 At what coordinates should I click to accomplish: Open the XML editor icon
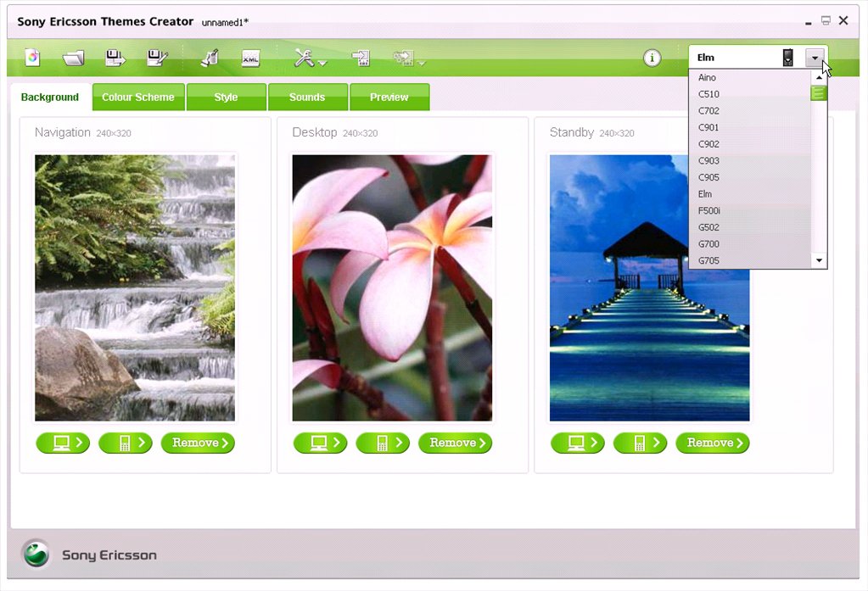[251, 59]
